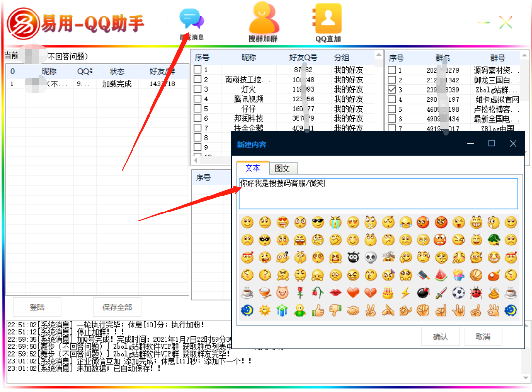Cancel the dialog with 取消
This screenshot has height=392, width=532.
point(483,337)
